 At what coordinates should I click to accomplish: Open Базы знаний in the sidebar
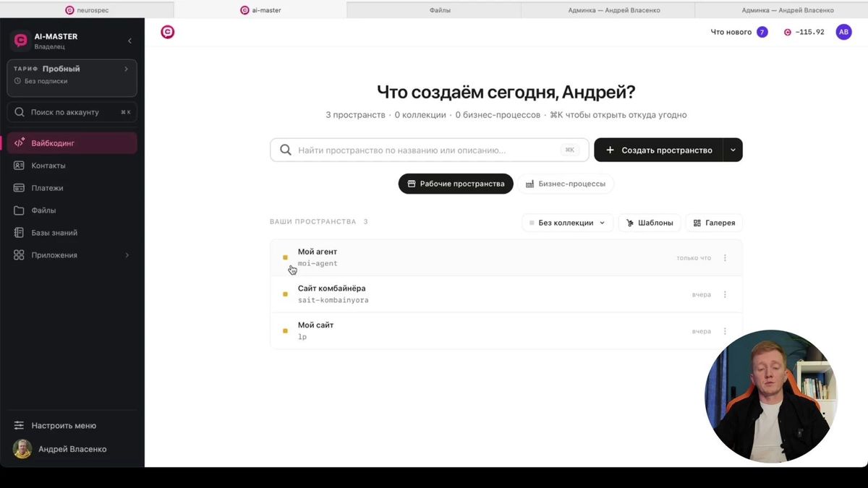tap(72, 233)
